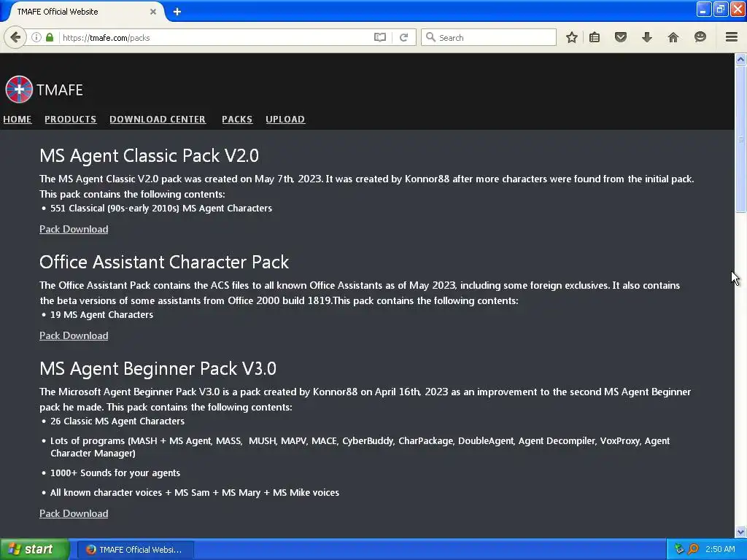Open the PRODUCTS nav link

71,119
